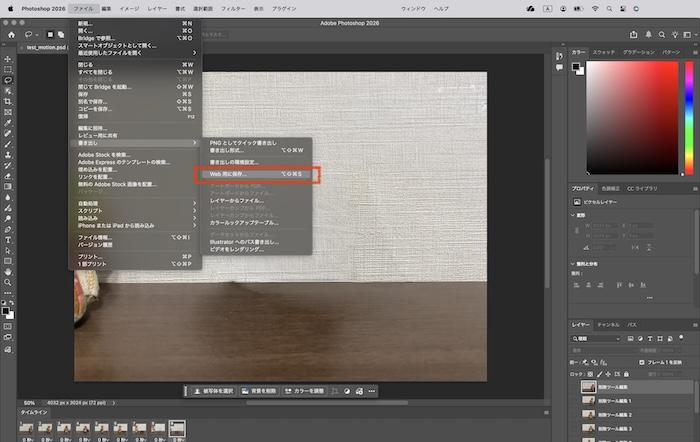
Task: Collapse the 整列と分布 section in Properties
Action: point(573,264)
